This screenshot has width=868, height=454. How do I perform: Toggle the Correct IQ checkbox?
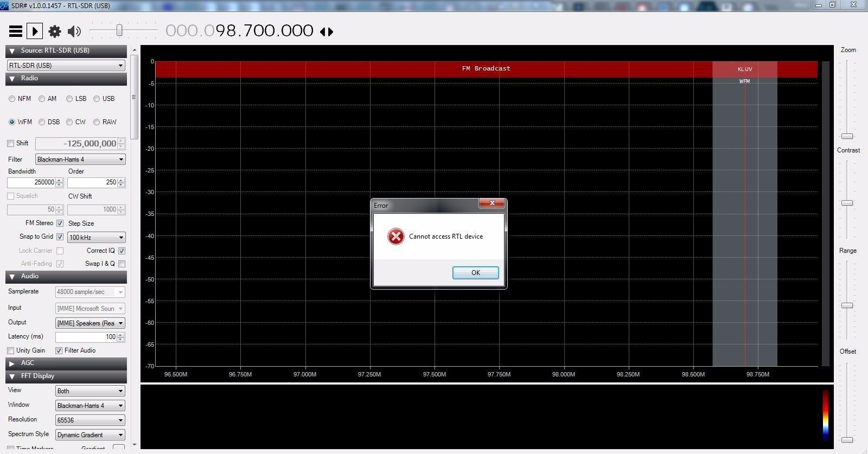pyautogui.click(x=122, y=251)
